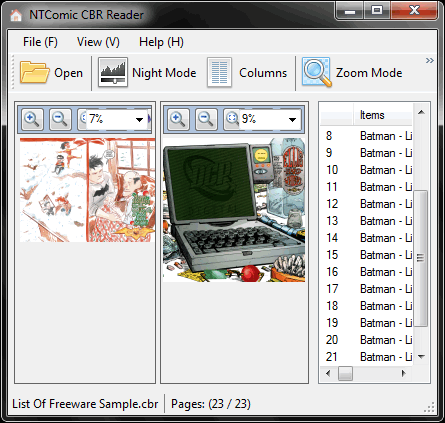The width and height of the screenshot is (445, 423).
Task: Zoom in on the right page panel
Action: 179,119
